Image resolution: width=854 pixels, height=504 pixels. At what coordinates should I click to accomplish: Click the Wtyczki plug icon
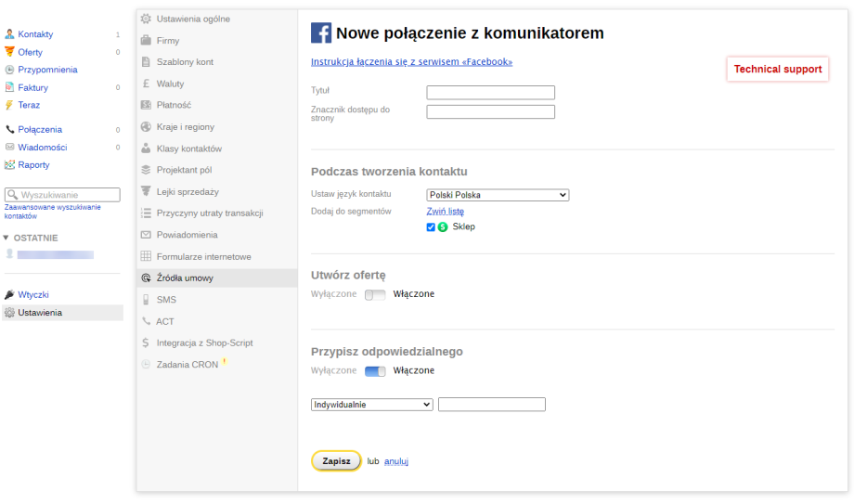coord(9,294)
